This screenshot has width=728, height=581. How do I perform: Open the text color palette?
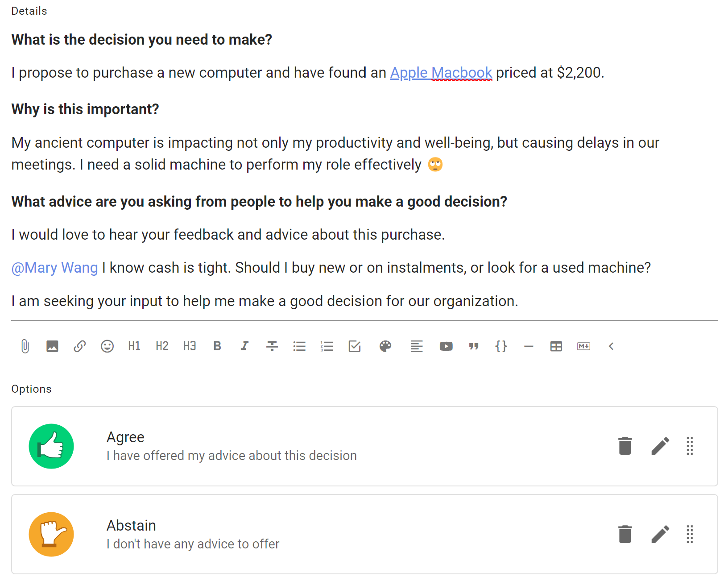(385, 346)
